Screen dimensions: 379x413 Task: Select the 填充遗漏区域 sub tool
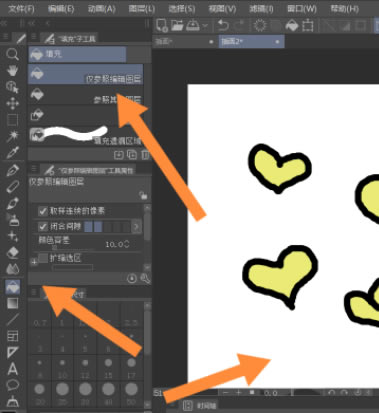tap(86, 136)
